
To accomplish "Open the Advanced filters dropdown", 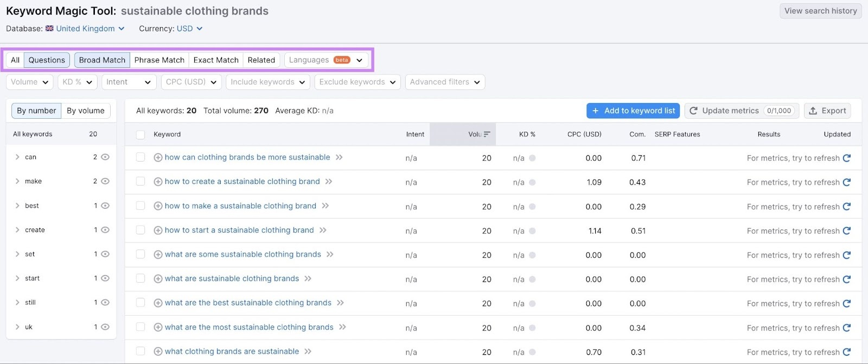I will pyautogui.click(x=445, y=82).
